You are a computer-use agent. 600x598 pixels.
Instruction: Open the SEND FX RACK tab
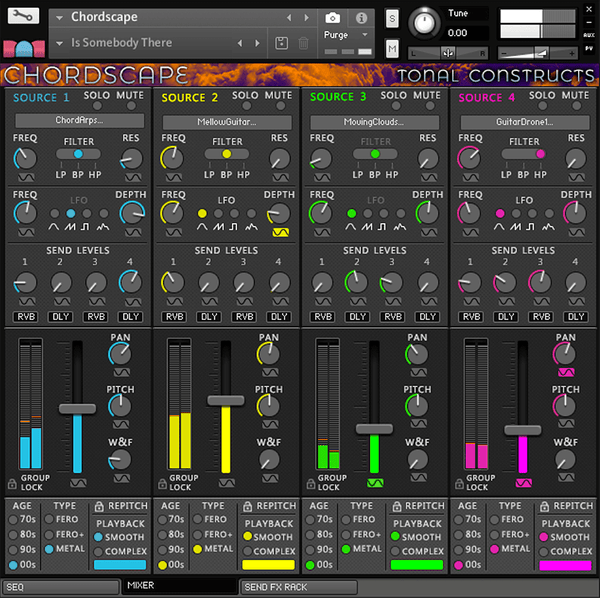(299, 587)
